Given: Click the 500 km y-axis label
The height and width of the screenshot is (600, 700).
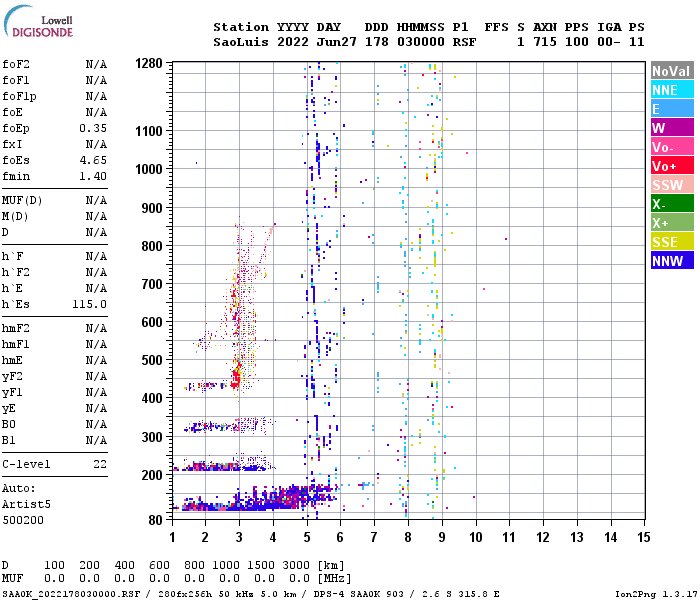Looking at the screenshot, I should click(152, 360).
